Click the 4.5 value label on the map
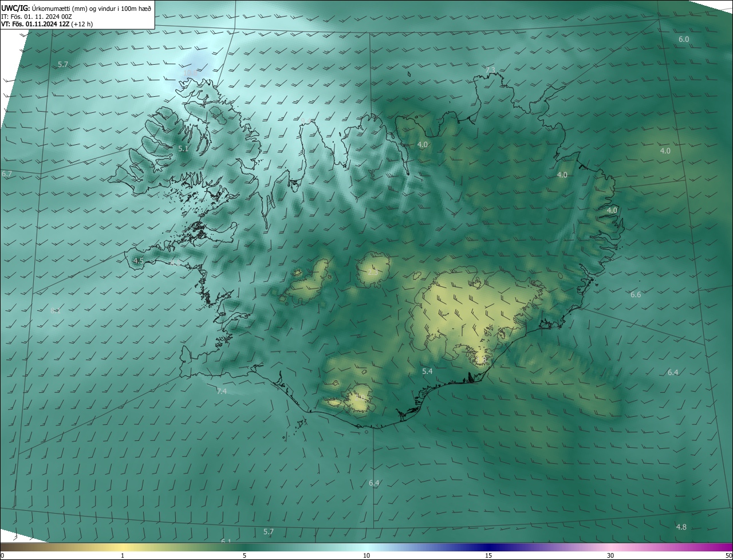 point(138,261)
